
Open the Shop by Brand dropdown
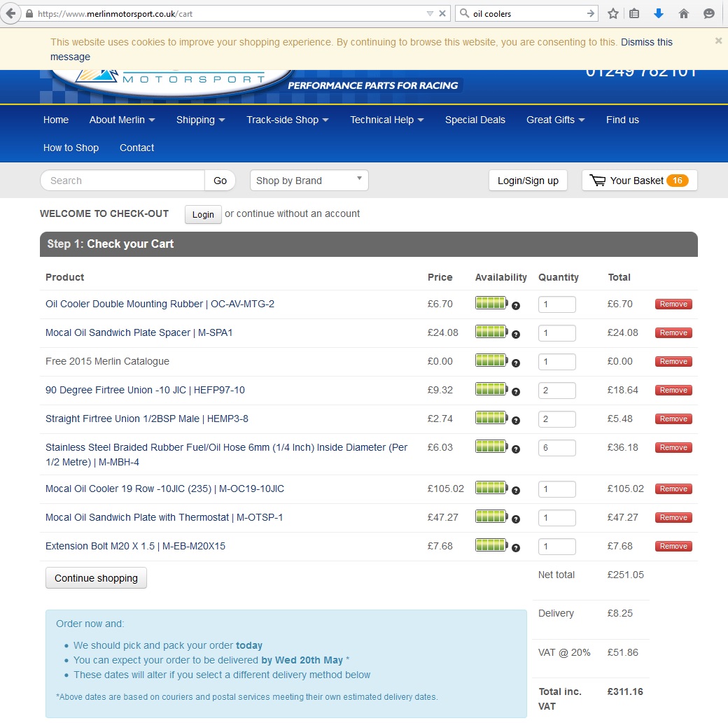tap(309, 181)
